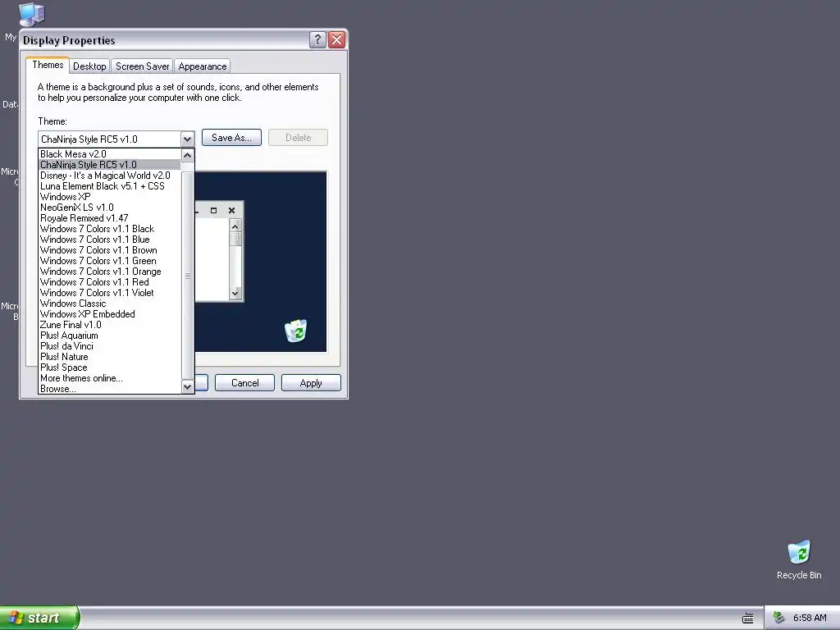Click the network tray icon beside clock
Image resolution: width=840 pixels, height=630 pixels.
coord(778,618)
